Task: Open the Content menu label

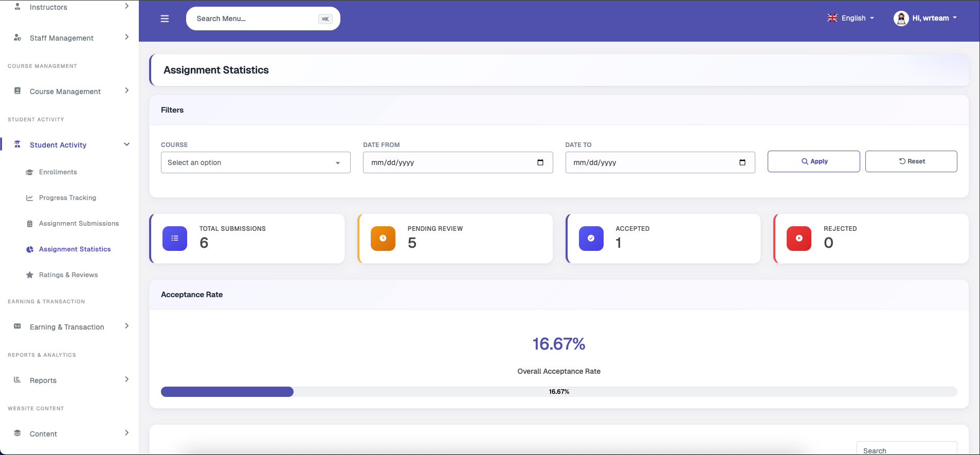Action: pos(43,434)
